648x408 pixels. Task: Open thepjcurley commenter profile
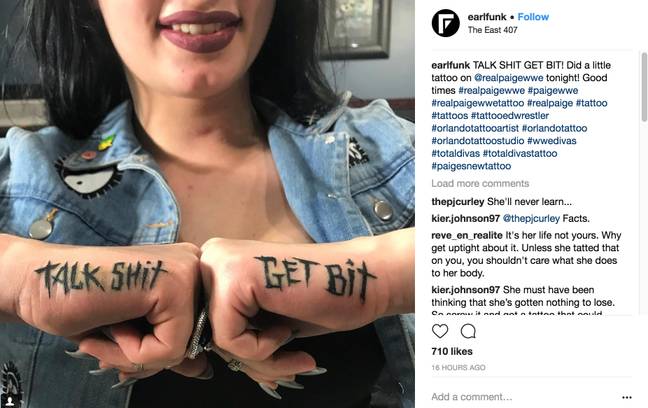[x=457, y=202]
